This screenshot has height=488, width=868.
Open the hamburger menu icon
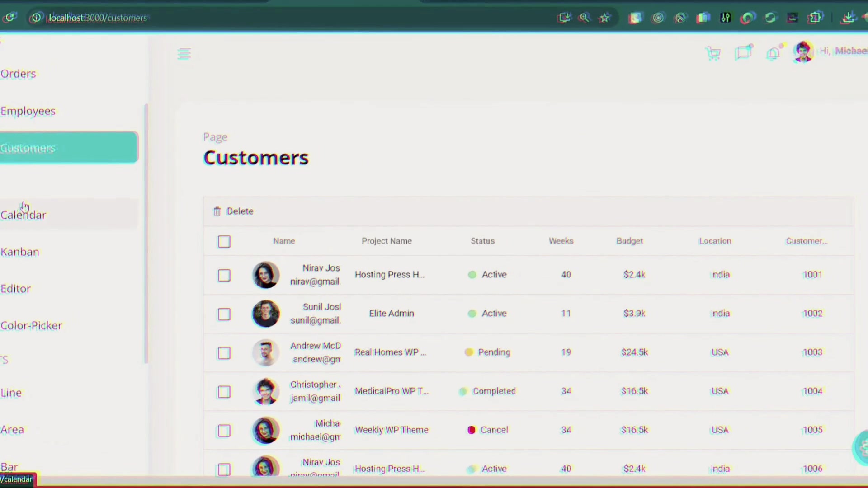(x=184, y=54)
